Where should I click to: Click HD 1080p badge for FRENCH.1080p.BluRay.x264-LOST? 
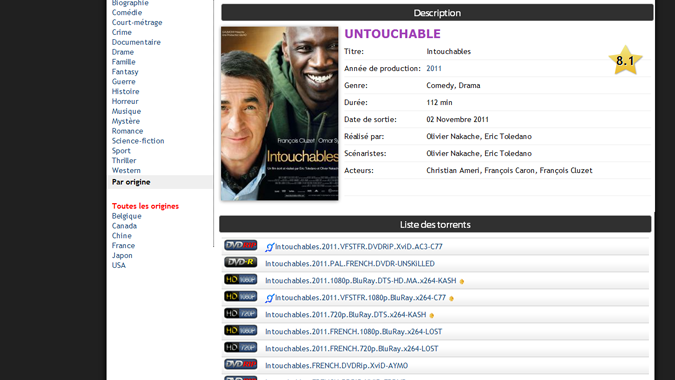(x=241, y=330)
